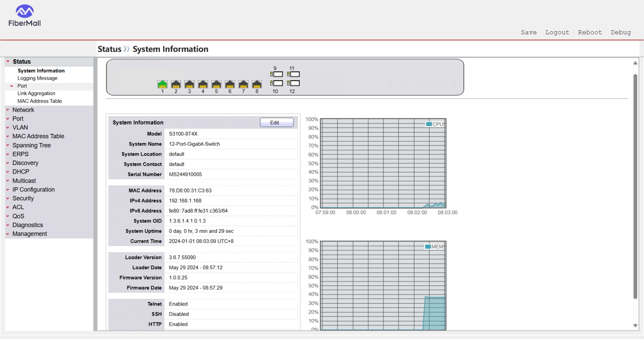644x339 pixels.
Task: Click the FiberMall logo
Action: (x=24, y=16)
